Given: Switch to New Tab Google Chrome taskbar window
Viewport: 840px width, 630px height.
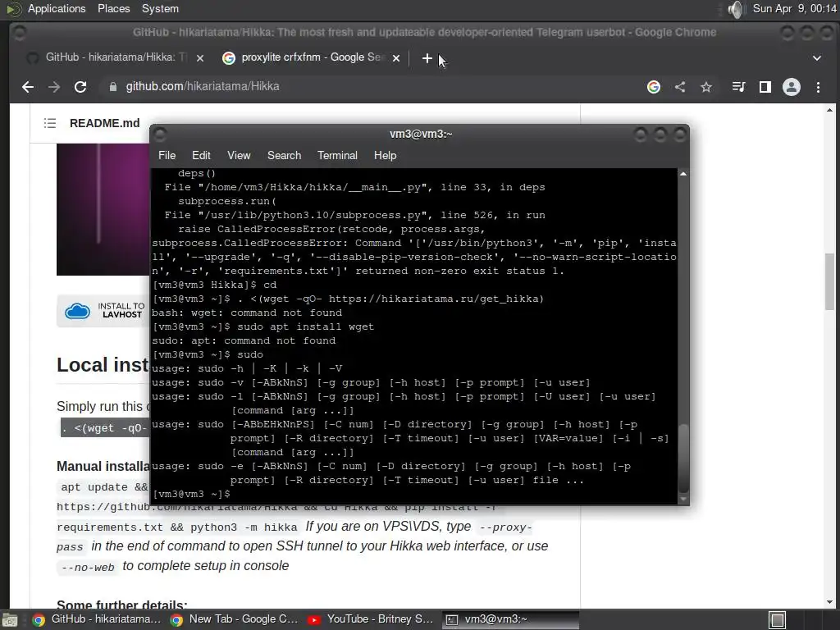Looking at the screenshot, I should tap(235, 620).
